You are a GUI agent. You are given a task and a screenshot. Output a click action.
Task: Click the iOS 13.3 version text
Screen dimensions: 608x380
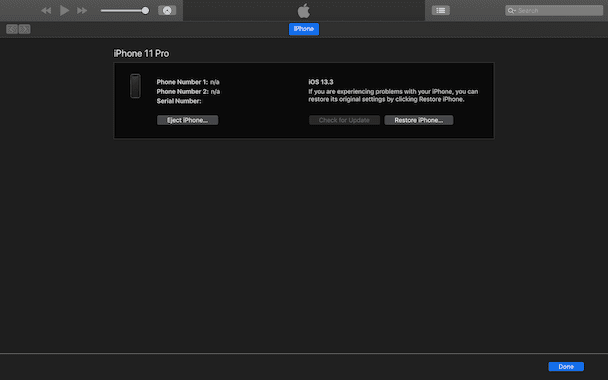pos(321,82)
